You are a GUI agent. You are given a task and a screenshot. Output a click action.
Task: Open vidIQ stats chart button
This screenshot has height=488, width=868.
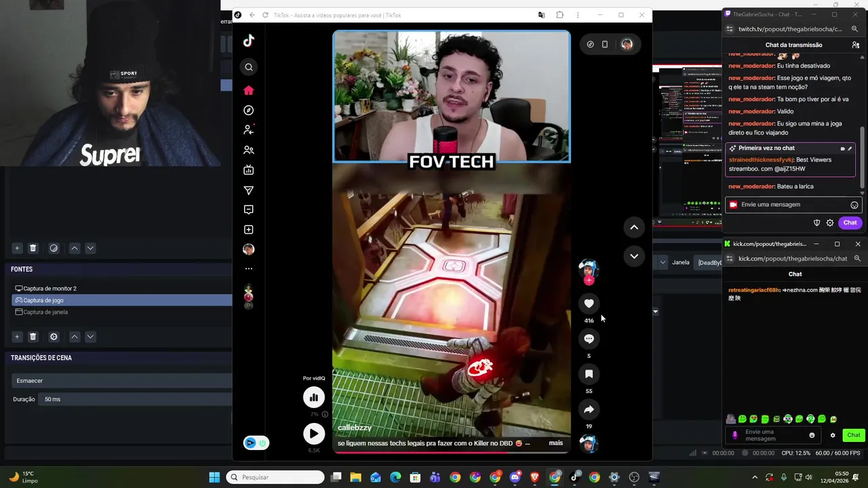point(314,398)
